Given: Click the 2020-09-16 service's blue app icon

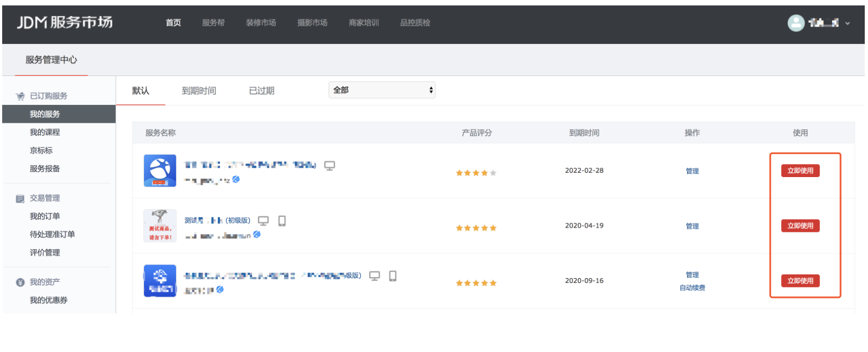Looking at the screenshot, I should click(160, 280).
